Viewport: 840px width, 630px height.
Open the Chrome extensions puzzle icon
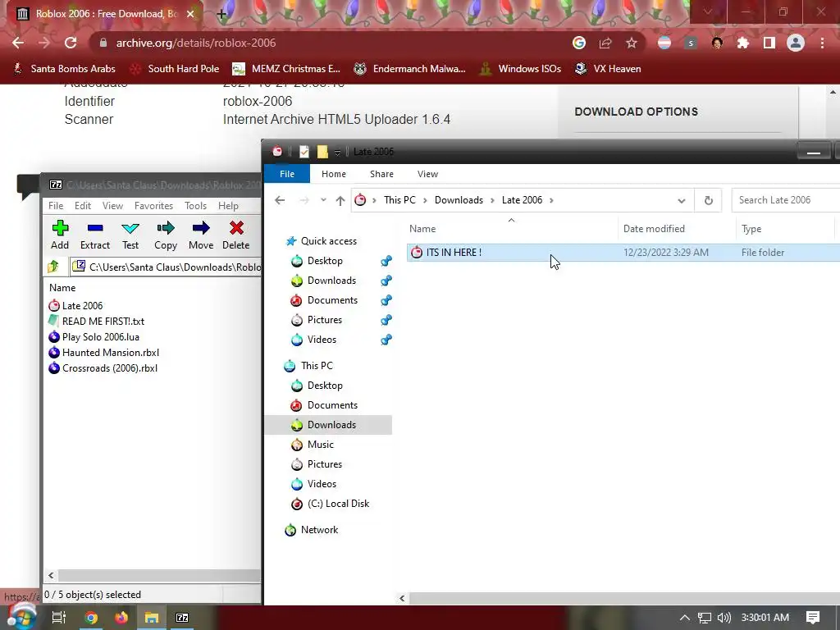pyautogui.click(x=743, y=43)
